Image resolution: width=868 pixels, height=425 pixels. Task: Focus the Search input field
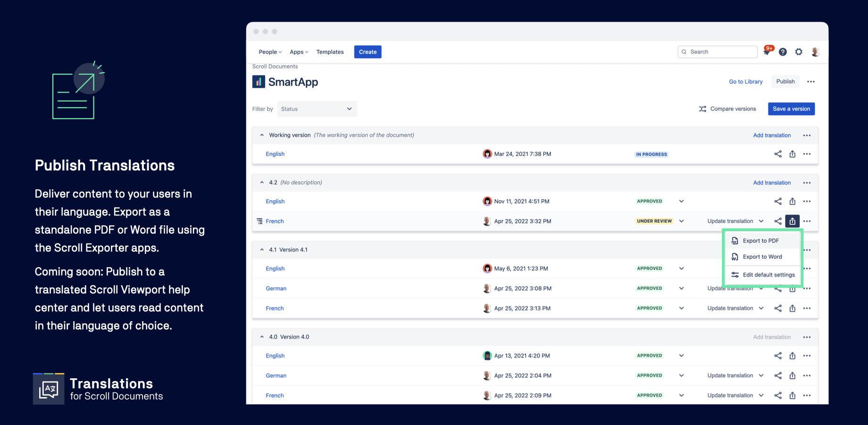[x=718, y=52]
